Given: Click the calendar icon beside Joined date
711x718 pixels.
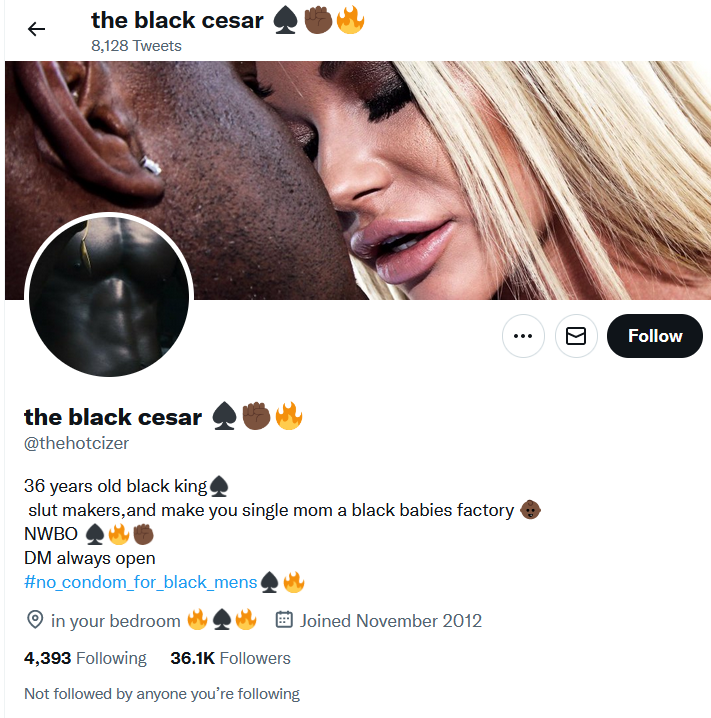Looking at the screenshot, I should [284, 620].
